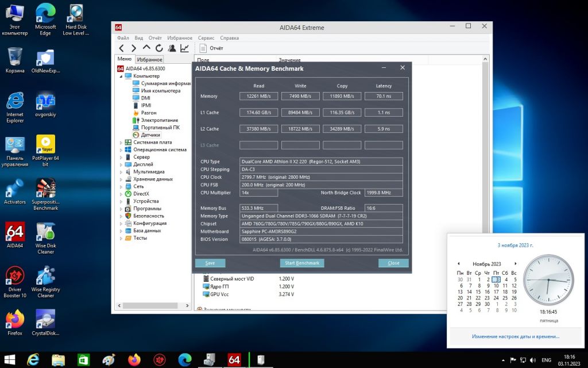This screenshot has height=368, width=588.
Task: Click the Close button in benchmark dialog
Action: tap(393, 263)
